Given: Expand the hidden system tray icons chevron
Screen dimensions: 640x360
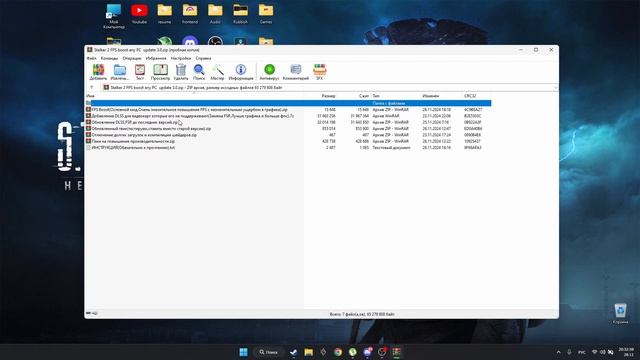Looking at the screenshot, I should point(558,352).
